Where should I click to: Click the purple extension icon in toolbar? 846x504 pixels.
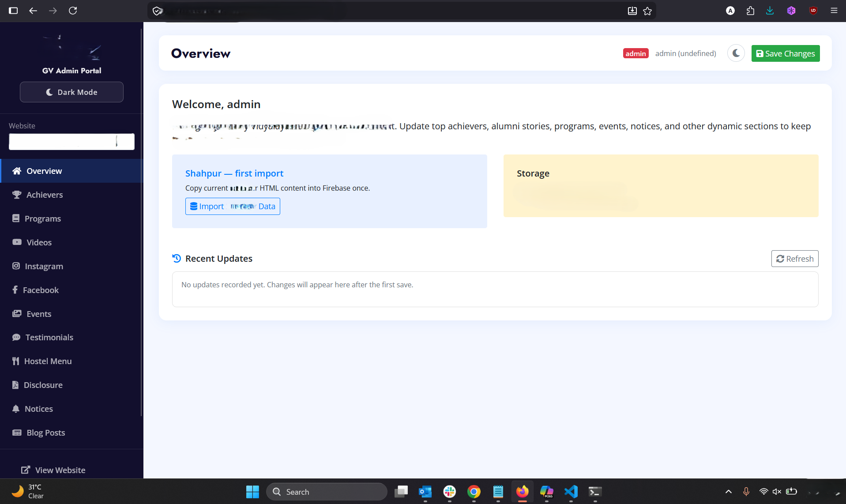click(791, 11)
